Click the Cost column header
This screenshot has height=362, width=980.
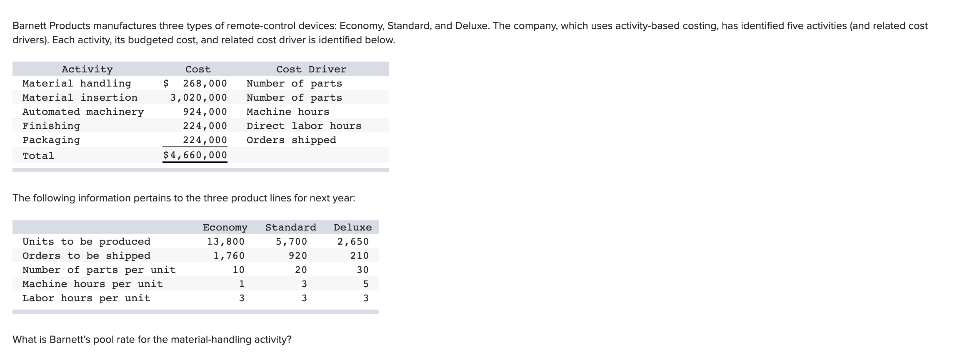[x=198, y=69]
